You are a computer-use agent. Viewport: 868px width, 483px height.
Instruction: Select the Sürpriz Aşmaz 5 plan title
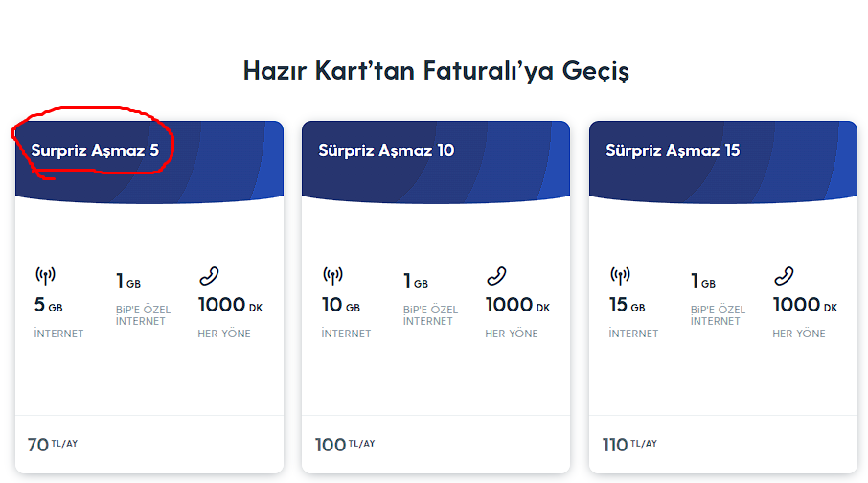pyautogui.click(x=95, y=150)
